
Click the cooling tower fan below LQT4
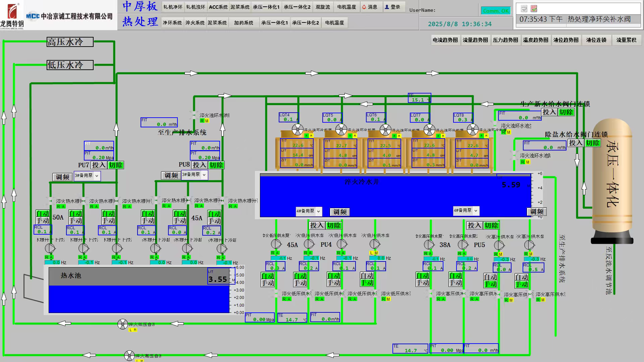coord(298,129)
